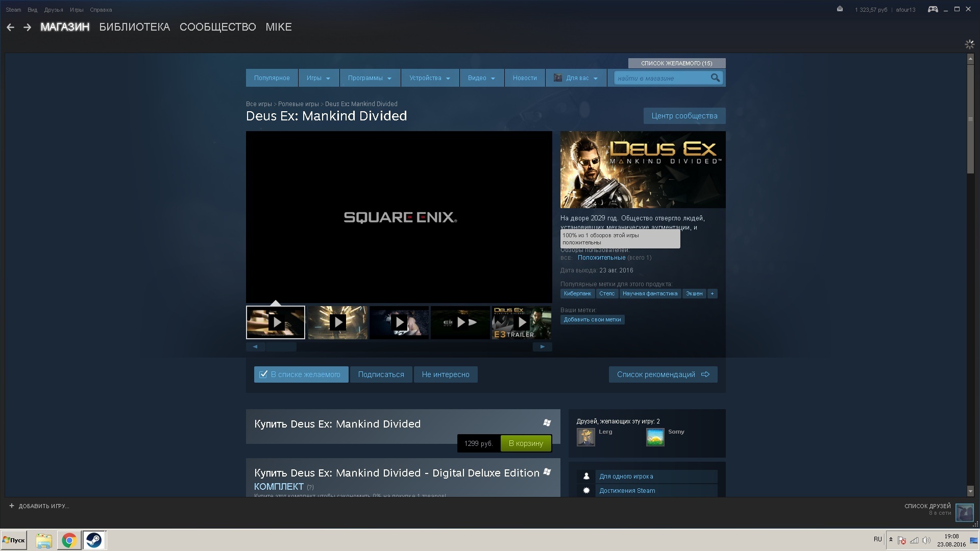980x551 pixels.
Task: Go forward with the right arrow
Action: point(28,27)
